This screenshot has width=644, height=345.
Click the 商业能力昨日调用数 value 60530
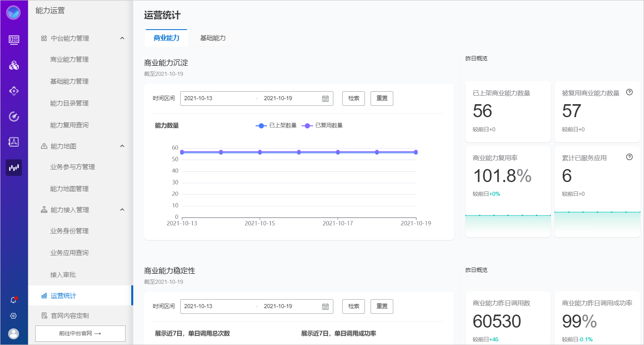(497, 321)
